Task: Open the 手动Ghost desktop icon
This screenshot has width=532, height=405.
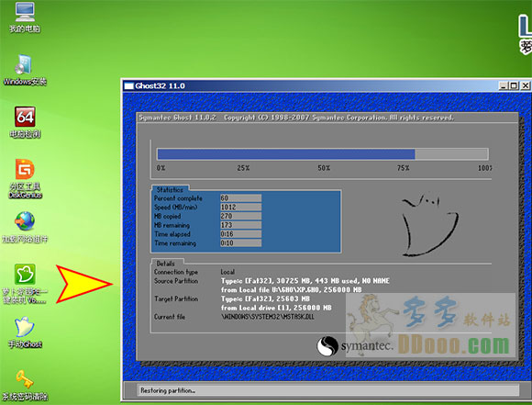Action: pyautogui.click(x=25, y=332)
